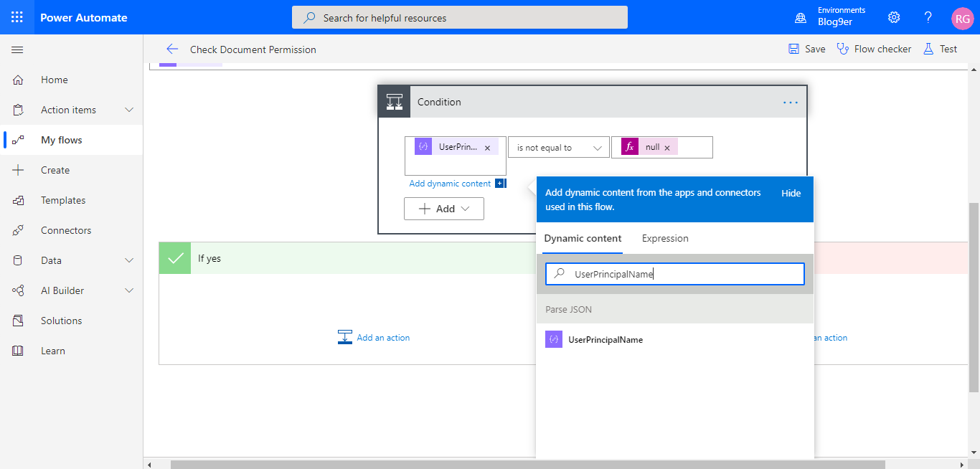Image resolution: width=980 pixels, height=469 pixels.
Task: Click the dynamic content search field
Action: pyautogui.click(x=675, y=274)
